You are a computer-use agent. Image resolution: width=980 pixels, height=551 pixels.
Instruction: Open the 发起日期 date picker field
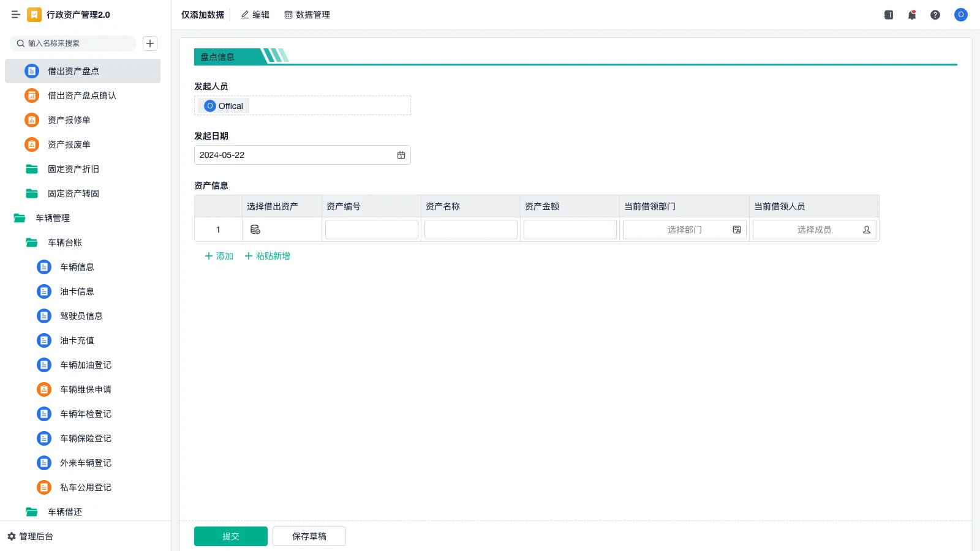tap(303, 155)
